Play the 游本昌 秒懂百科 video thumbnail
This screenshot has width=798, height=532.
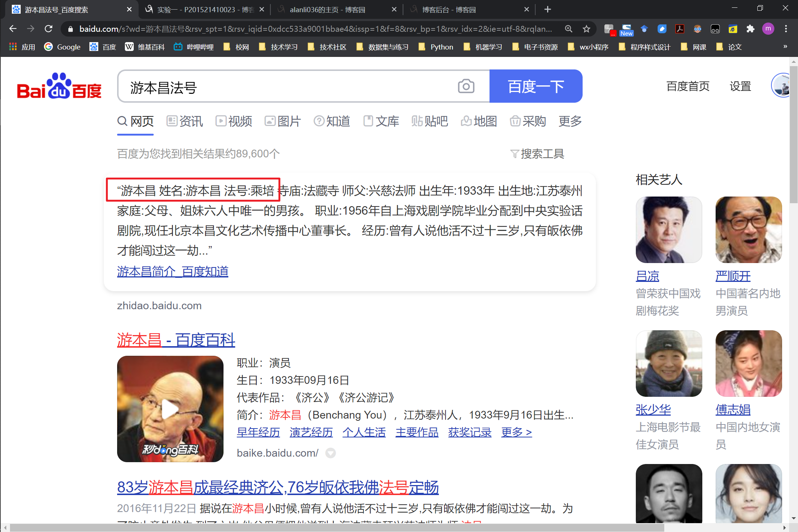170,409
